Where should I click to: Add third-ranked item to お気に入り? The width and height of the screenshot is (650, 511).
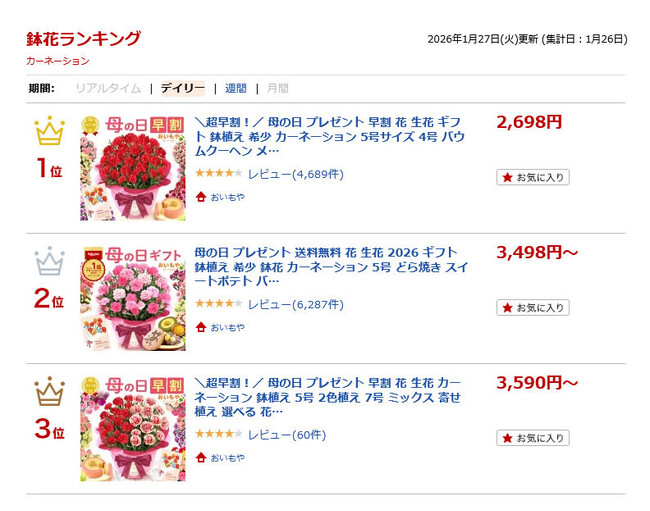(x=533, y=437)
